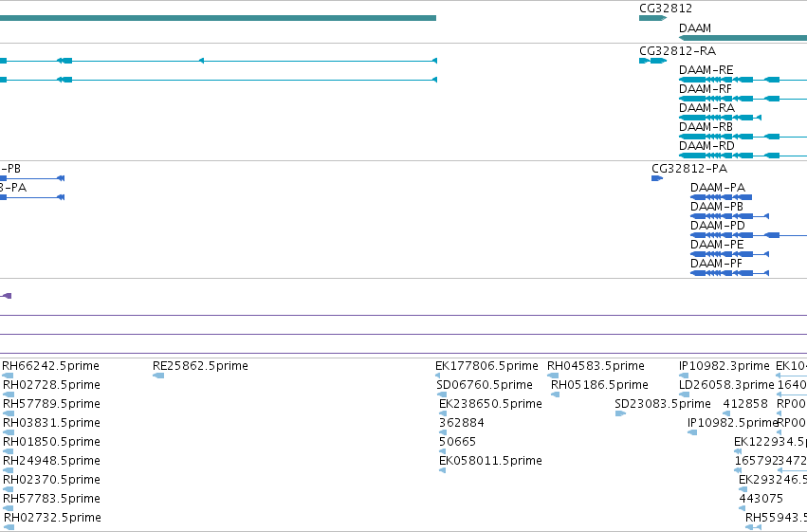Click the RH02370.5prime EST label
807x532 pixels.
pos(51,480)
